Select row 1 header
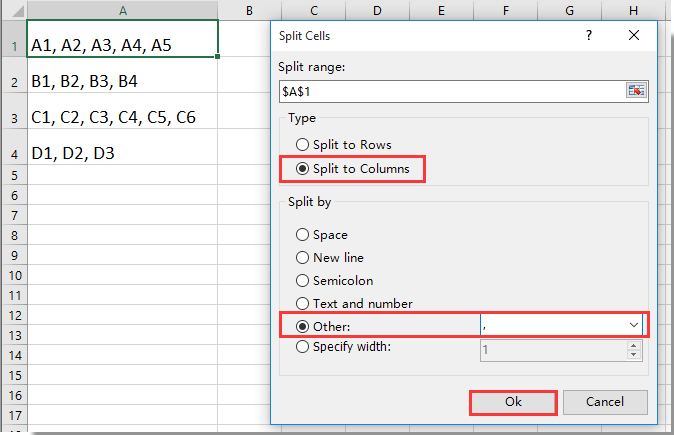Screen dimensions: 674x435 coord(14,38)
